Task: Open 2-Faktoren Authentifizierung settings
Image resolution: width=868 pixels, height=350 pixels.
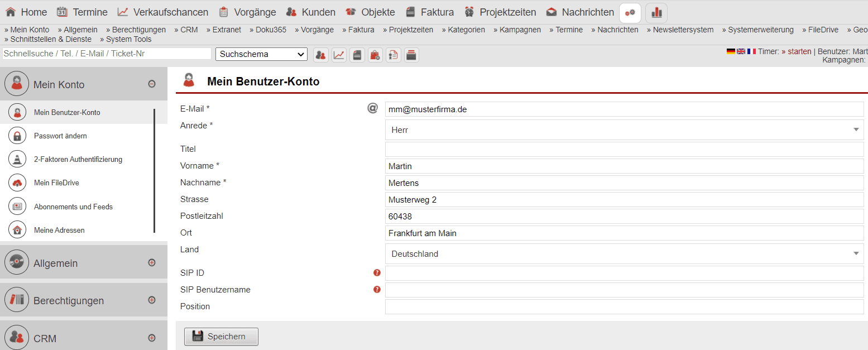Action: [78, 160]
